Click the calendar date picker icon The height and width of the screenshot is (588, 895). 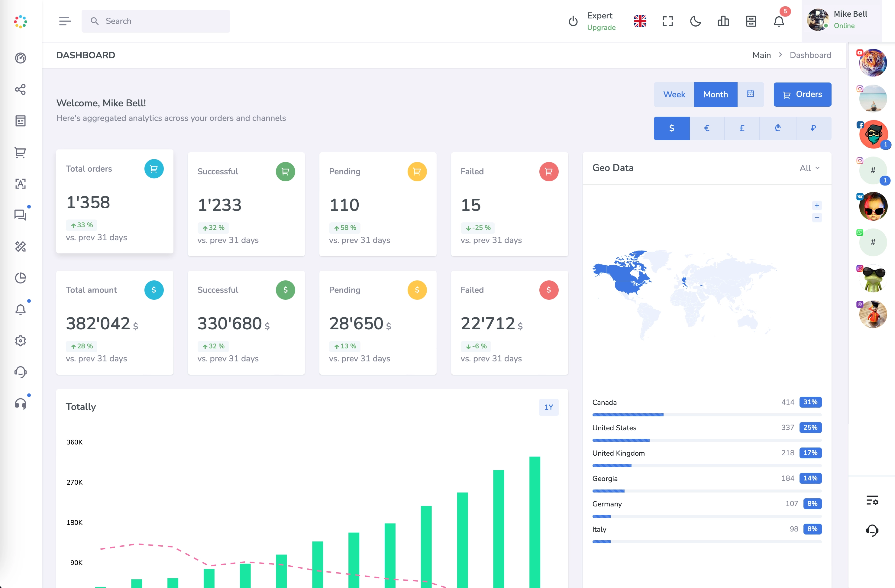tap(750, 94)
